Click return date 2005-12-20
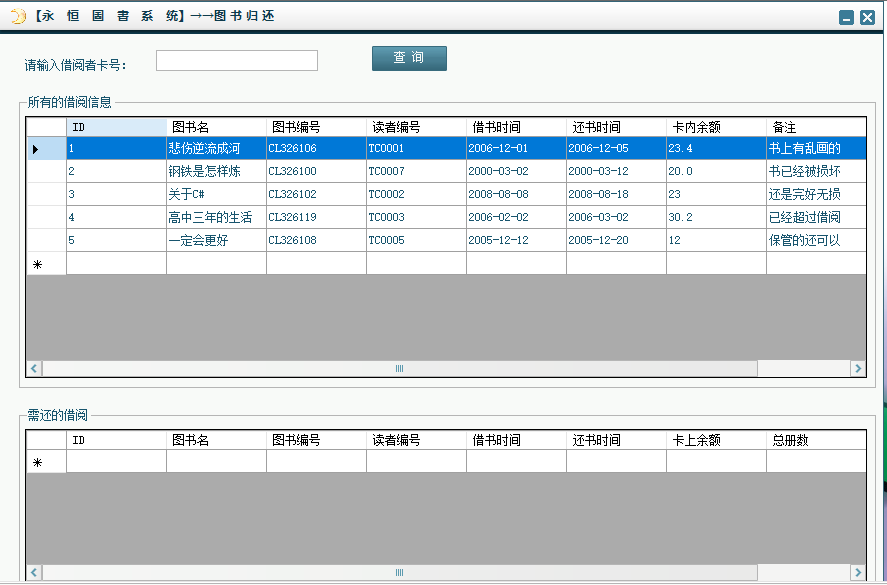This screenshot has height=585, width=887. pos(617,240)
